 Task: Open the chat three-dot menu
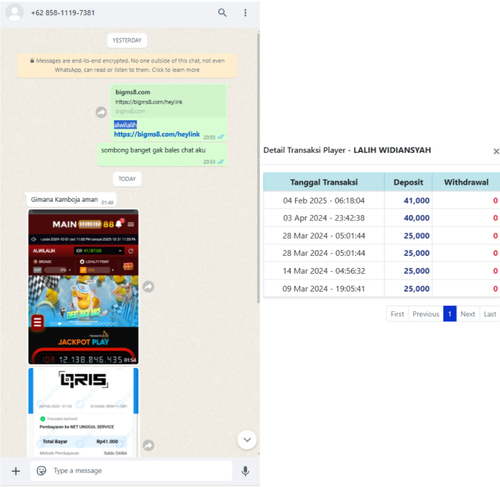(x=245, y=13)
